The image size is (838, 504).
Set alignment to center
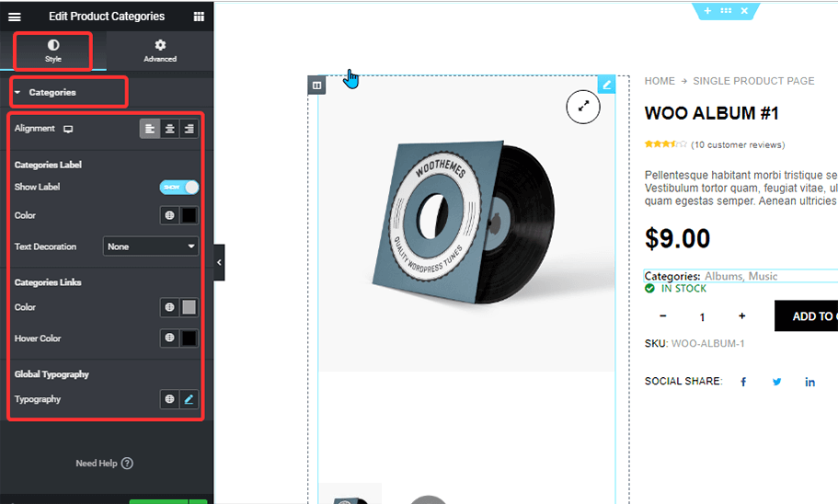[x=169, y=129]
